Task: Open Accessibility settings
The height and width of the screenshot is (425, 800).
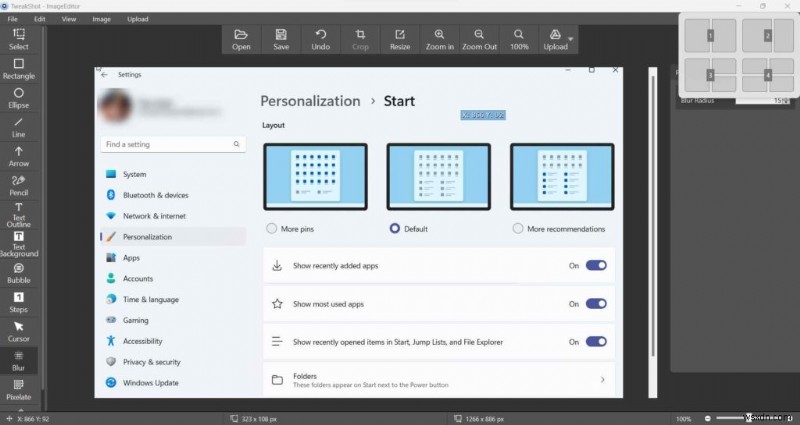Action: [173, 341]
